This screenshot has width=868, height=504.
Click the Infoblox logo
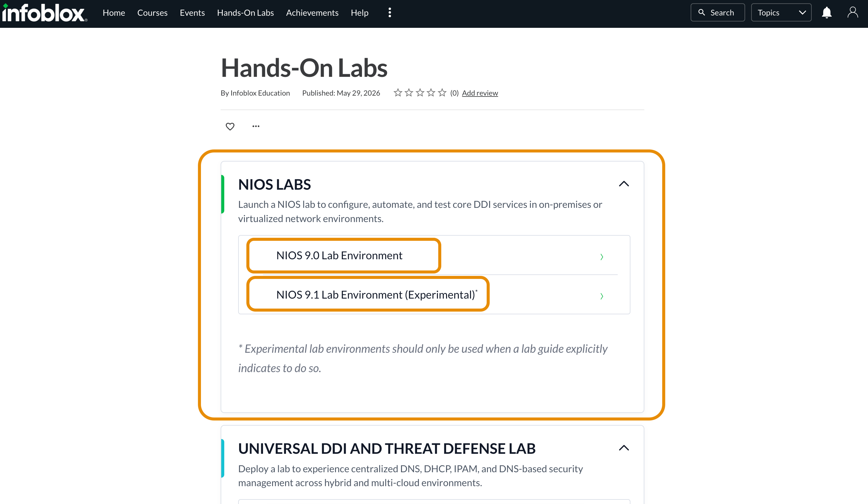click(45, 13)
